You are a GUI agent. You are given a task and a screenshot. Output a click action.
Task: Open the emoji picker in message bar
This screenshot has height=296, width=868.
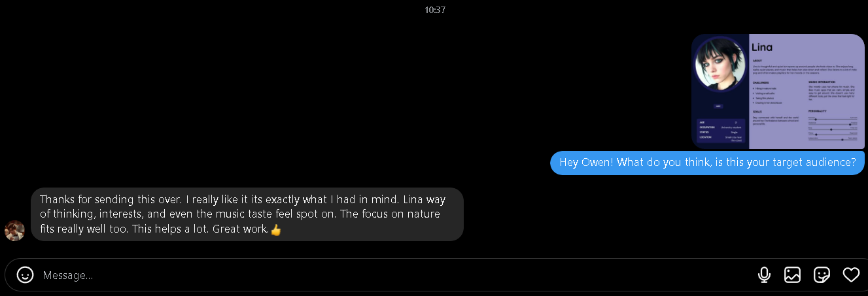click(x=25, y=275)
